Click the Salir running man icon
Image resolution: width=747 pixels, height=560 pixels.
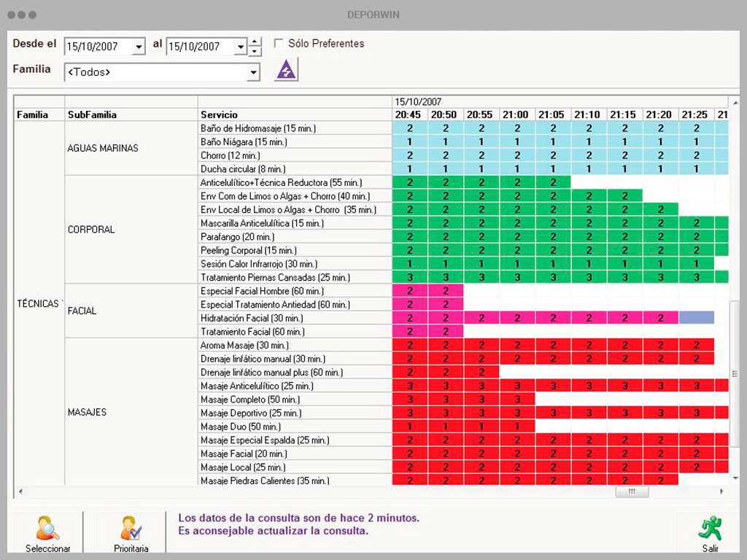click(x=711, y=528)
